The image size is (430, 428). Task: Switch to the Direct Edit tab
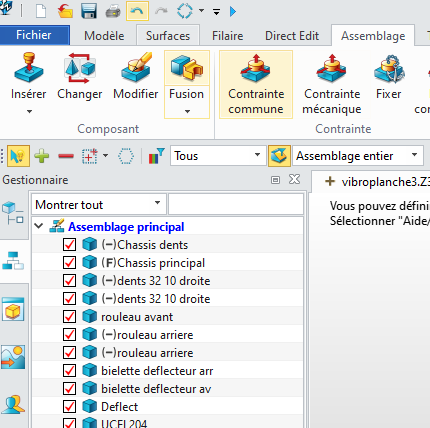[x=292, y=36]
